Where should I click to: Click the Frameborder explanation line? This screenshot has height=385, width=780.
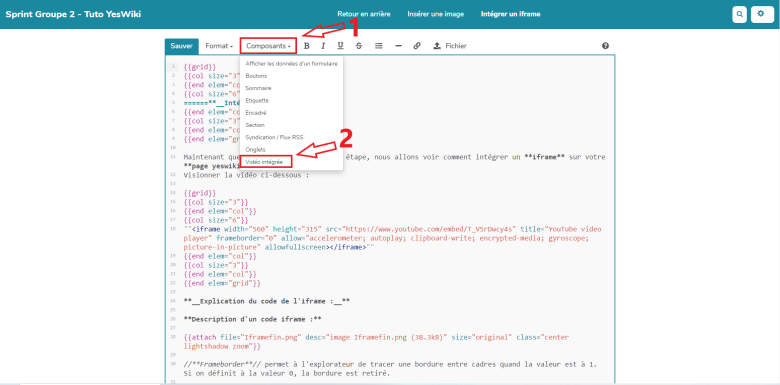(390, 369)
